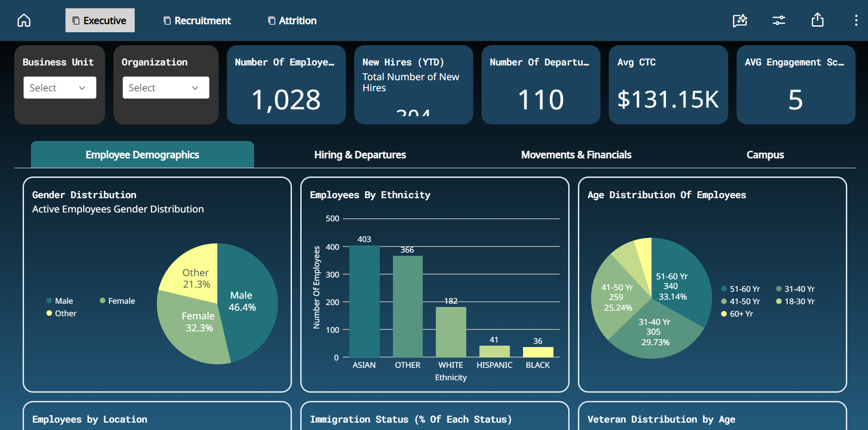
Task: Select the ASIAN bar showing 403
Action: [x=364, y=301]
